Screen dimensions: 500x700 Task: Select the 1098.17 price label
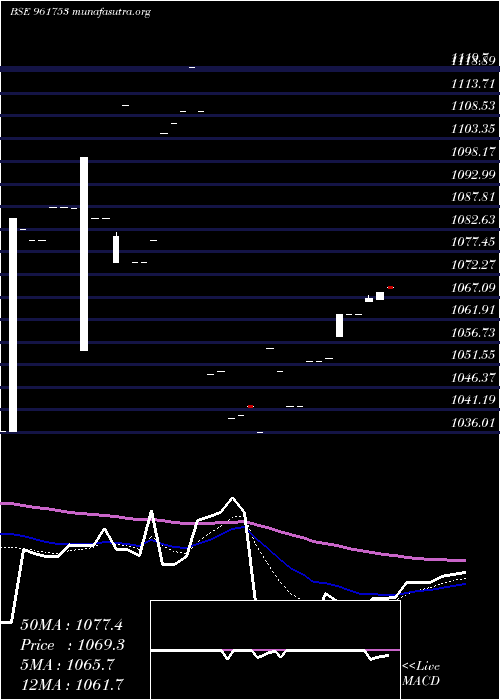tap(473, 152)
